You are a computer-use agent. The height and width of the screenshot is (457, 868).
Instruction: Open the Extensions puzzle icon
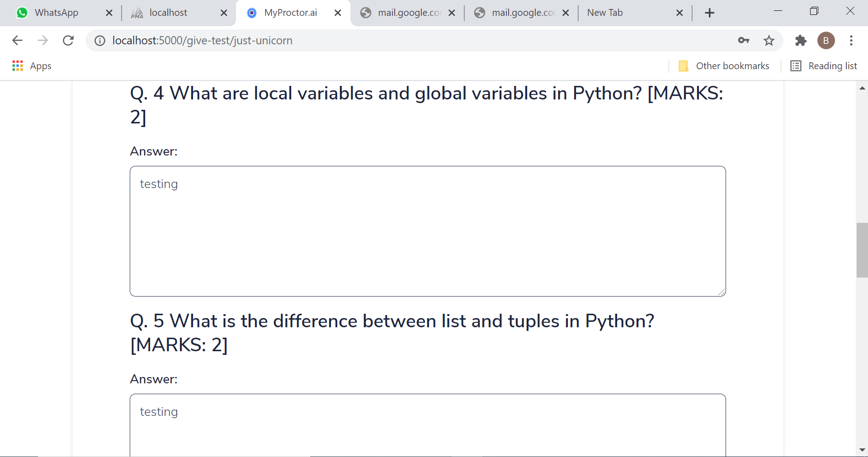(801, 41)
